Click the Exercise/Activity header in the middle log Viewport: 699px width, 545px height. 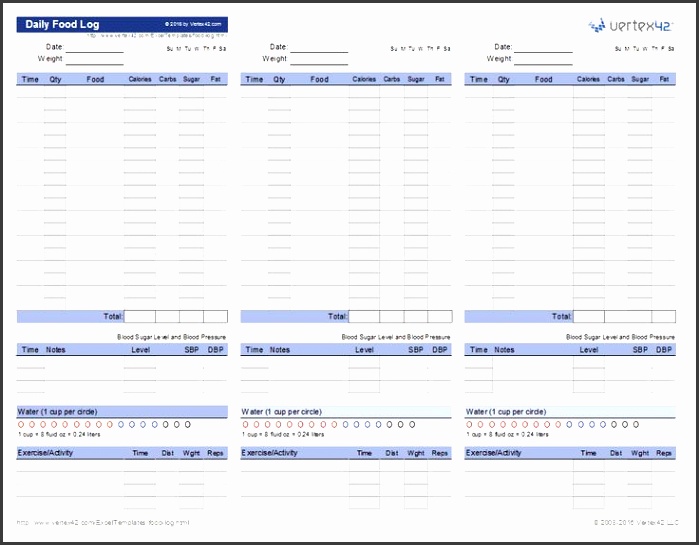[270, 453]
